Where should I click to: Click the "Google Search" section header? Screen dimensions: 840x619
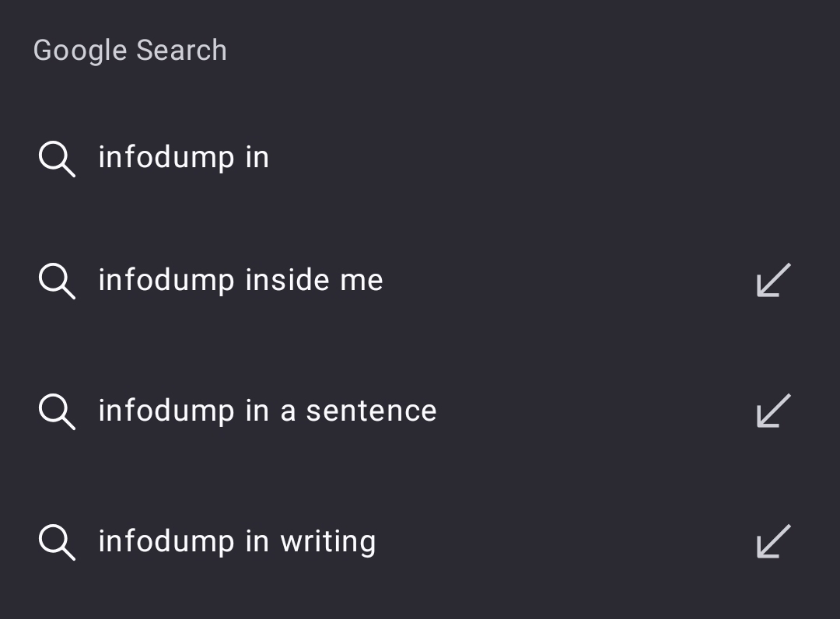(130, 51)
